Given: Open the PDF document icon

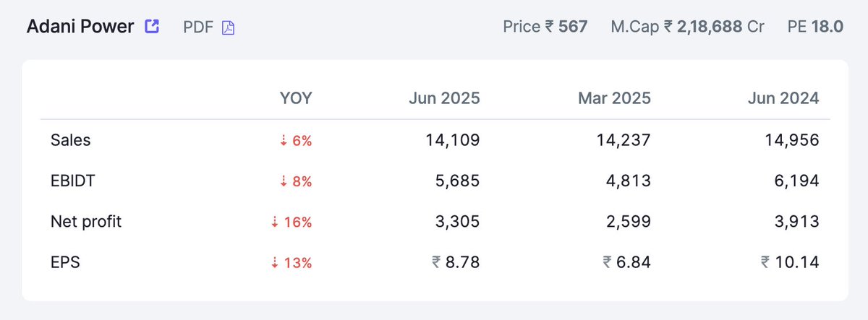Looking at the screenshot, I should (228, 27).
